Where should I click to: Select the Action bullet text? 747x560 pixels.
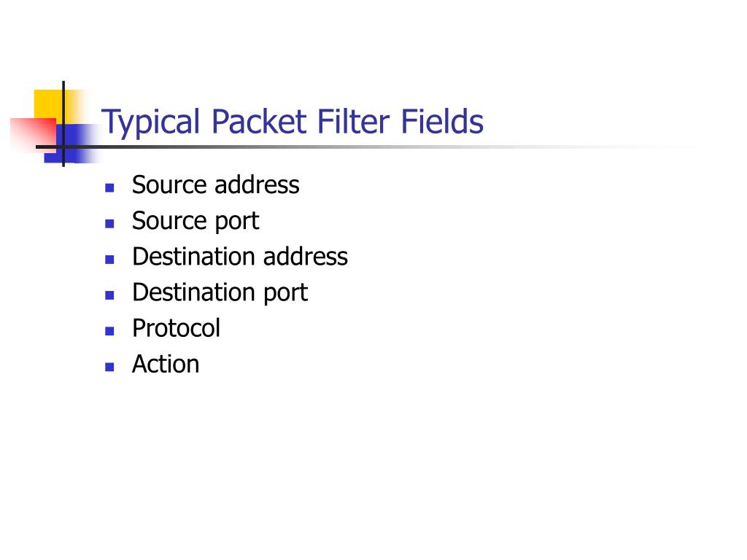166,365
